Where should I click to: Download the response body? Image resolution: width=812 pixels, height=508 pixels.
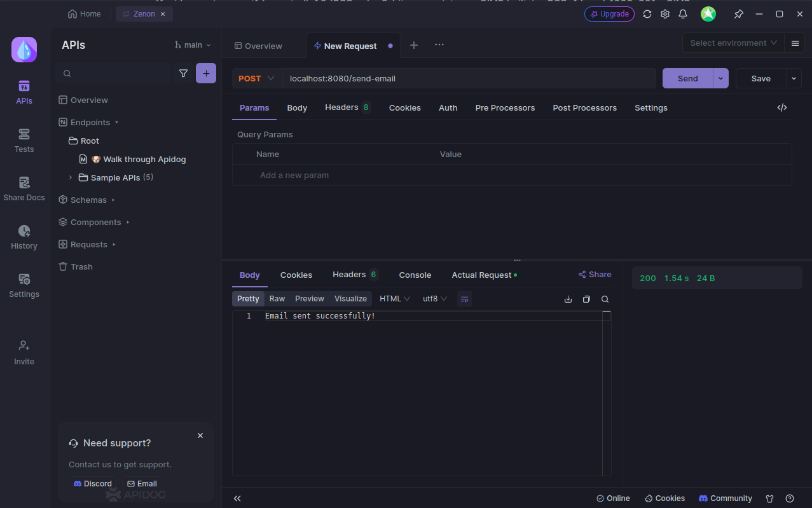[568, 299]
